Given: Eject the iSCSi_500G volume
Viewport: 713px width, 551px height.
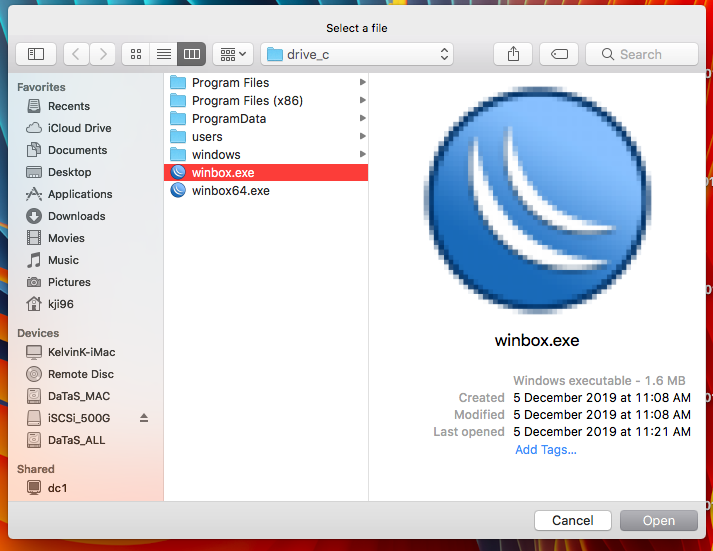Looking at the screenshot, I should 144,418.
